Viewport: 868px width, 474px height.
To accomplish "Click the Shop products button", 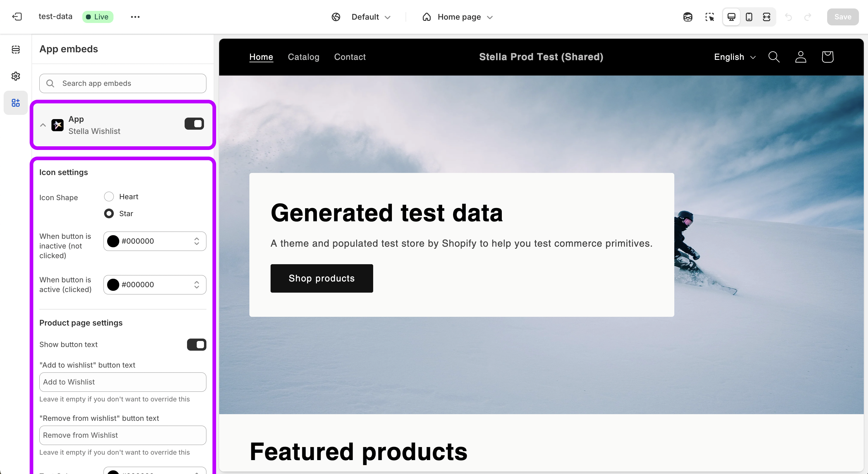I will 321,278.
